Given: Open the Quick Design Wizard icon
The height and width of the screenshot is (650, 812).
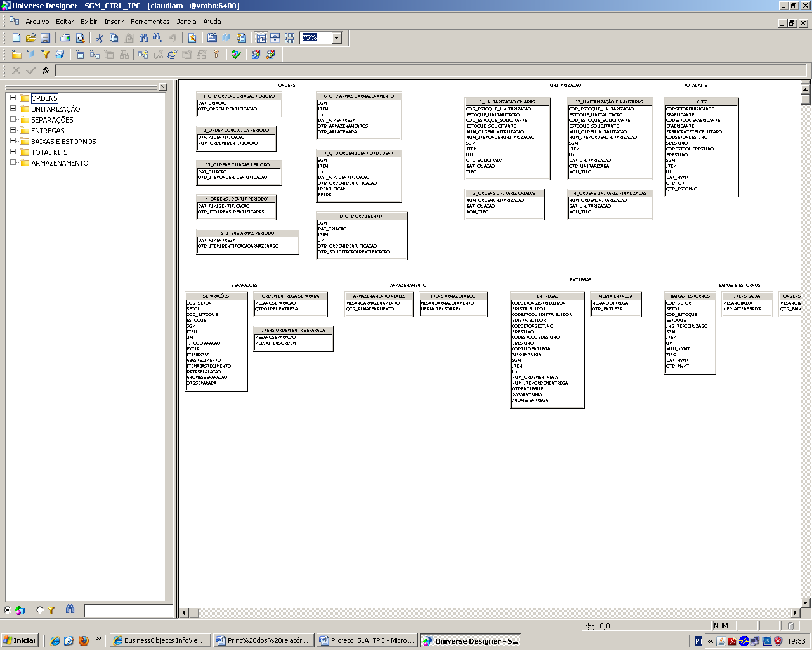Looking at the screenshot, I should pos(192,38).
